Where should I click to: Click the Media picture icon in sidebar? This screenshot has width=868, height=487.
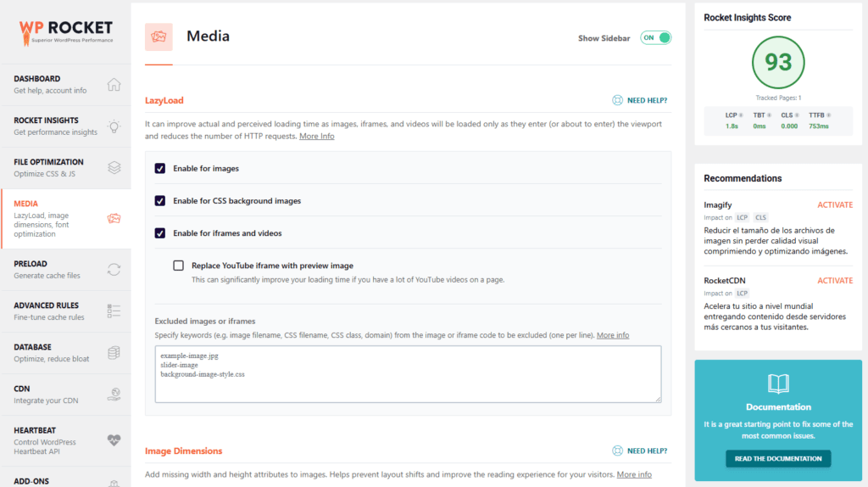(114, 218)
